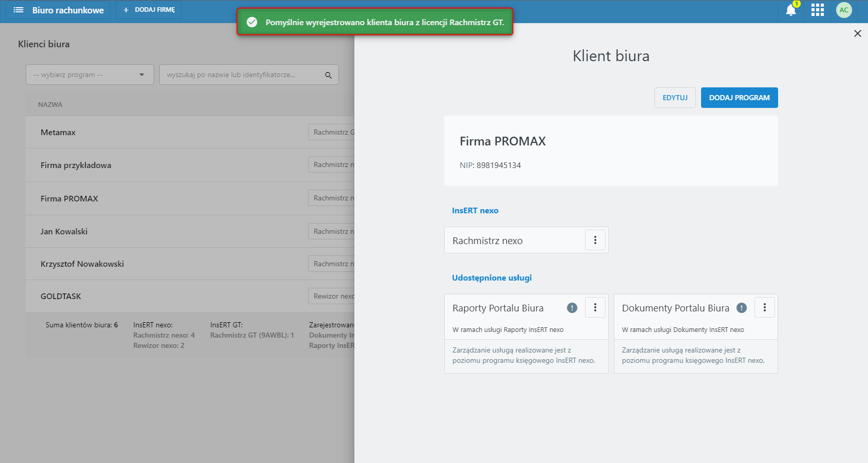Click the DODAJ PROGRAM button

click(739, 98)
